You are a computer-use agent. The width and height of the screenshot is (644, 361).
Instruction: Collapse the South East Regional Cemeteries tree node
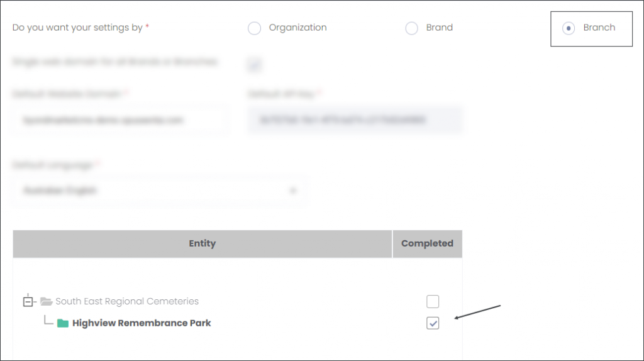pos(28,302)
